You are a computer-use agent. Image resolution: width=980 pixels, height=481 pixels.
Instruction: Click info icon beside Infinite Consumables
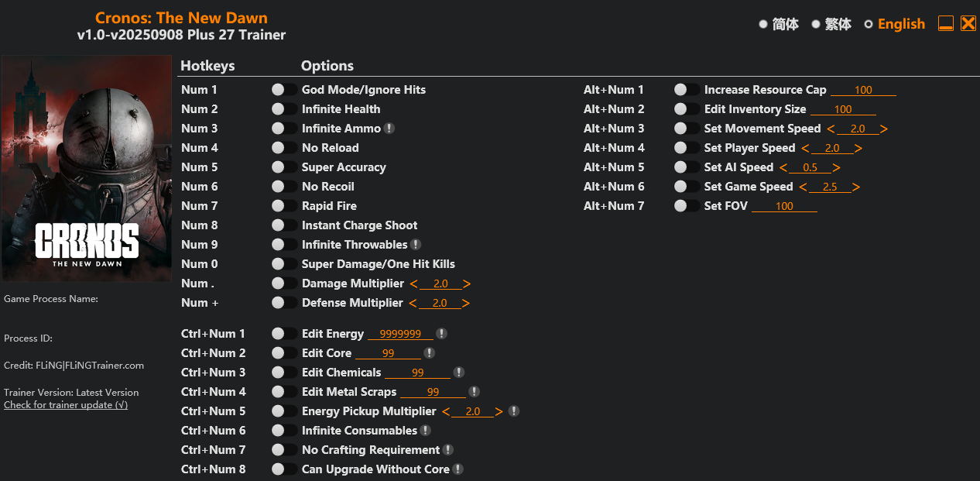426,431
